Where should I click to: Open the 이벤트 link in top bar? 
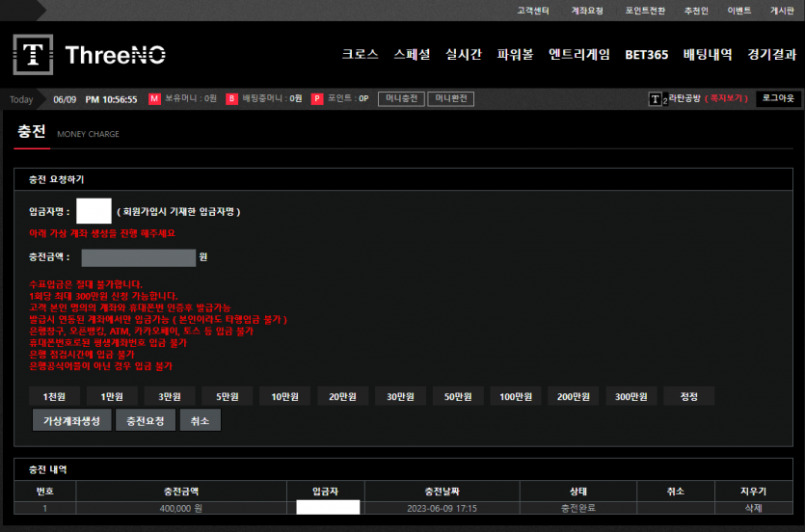tap(738, 11)
